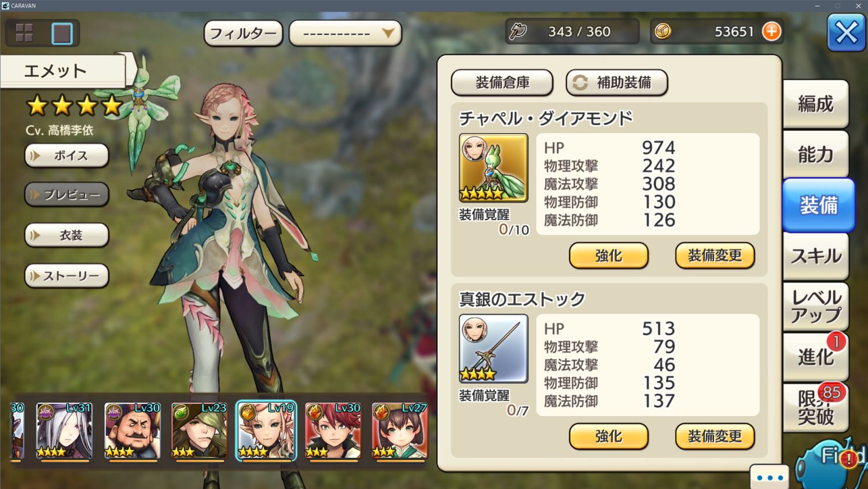Select the Lv31 white-haired character portrait

coord(64,431)
